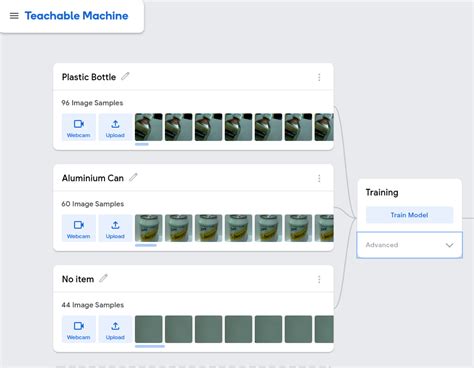Click Plastic Bottle samples scrollbar

pyautogui.click(x=142, y=144)
